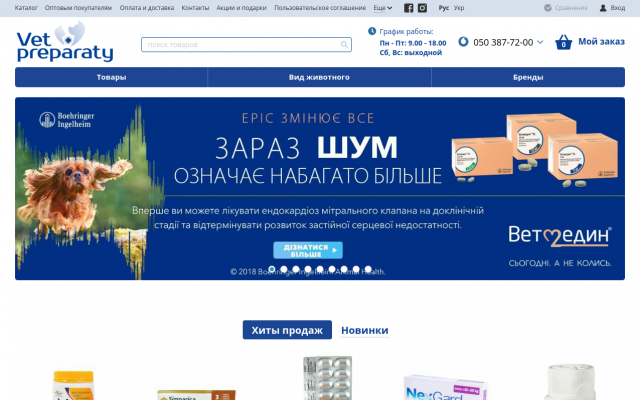Image resolution: width=640 pixels, height=400 pixels.
Task: Click the Vet preparaty logo
Action: tap(65, 42)
